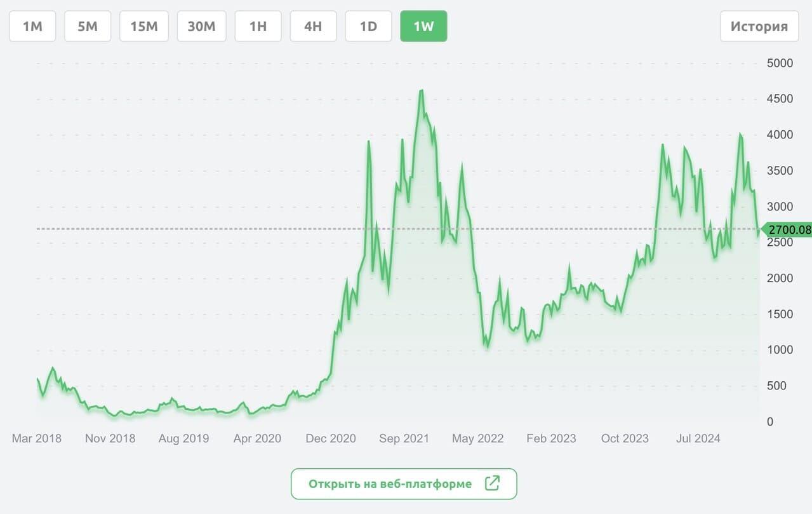Select the 1H timeframe

(x=258, y=26)
